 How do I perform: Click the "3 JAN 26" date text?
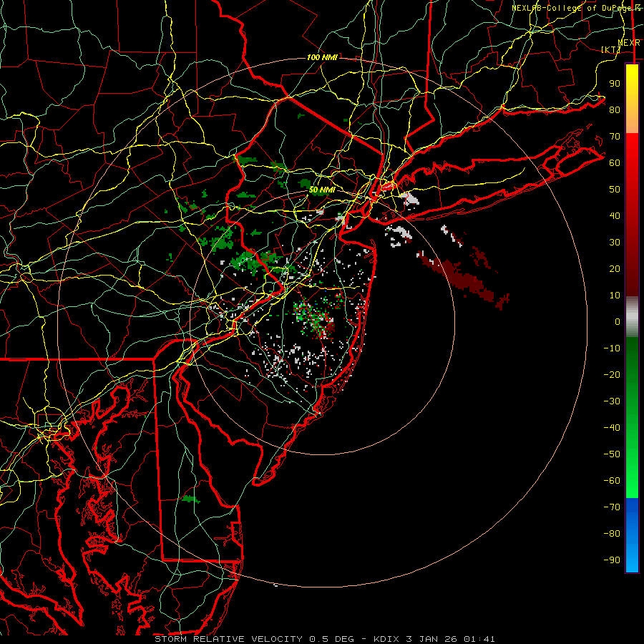tap(431, 639)
